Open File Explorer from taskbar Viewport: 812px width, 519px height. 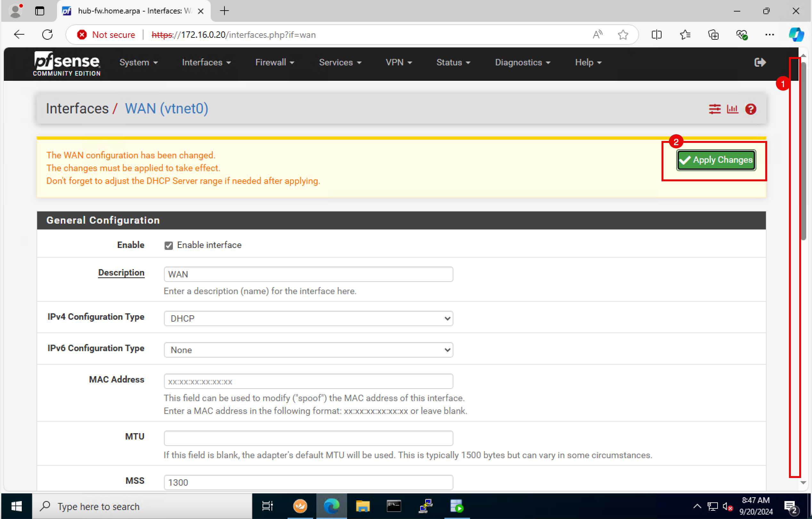pyautogui.click(x=362, y=506)
